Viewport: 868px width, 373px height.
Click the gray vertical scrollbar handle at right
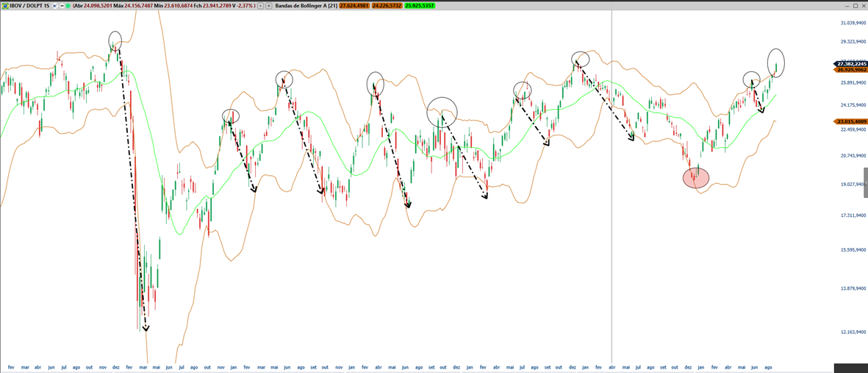(865, 182)
